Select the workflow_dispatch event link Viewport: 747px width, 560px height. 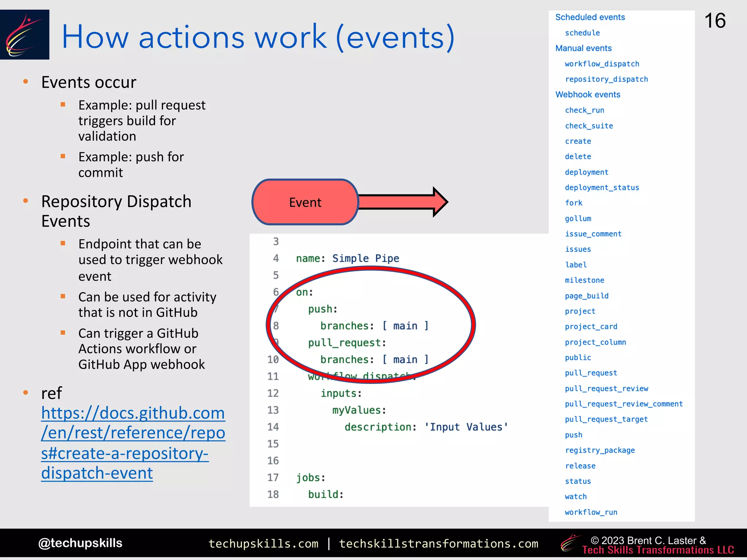(x=602, y=64)
